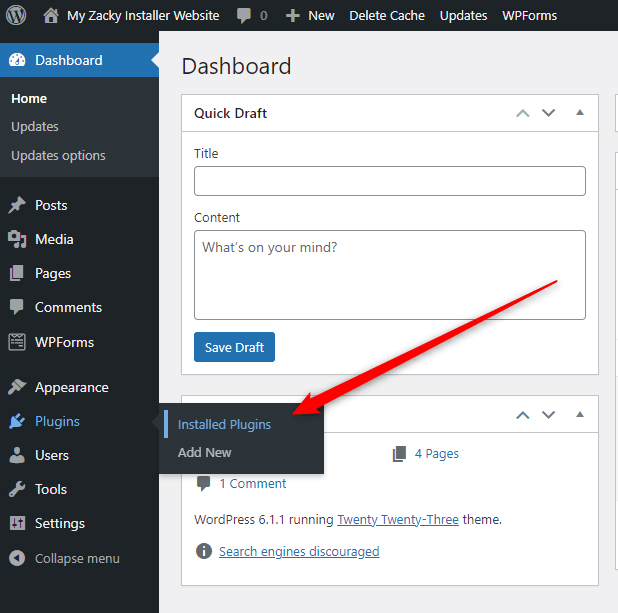Screen dimensions: 618x613
Task: Open Updates options submenu item
Action: 58,155
